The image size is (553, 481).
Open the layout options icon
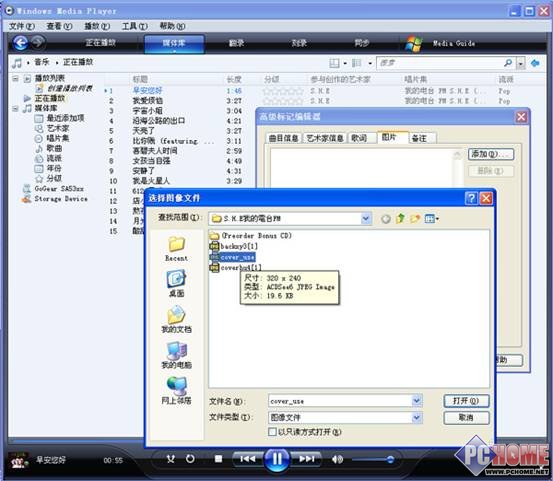[334, 63]
